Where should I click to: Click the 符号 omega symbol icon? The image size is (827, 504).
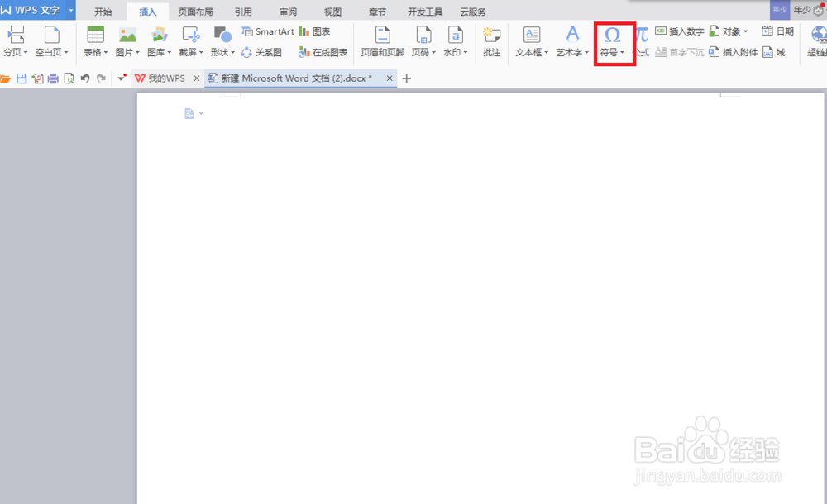click(612, 36)
